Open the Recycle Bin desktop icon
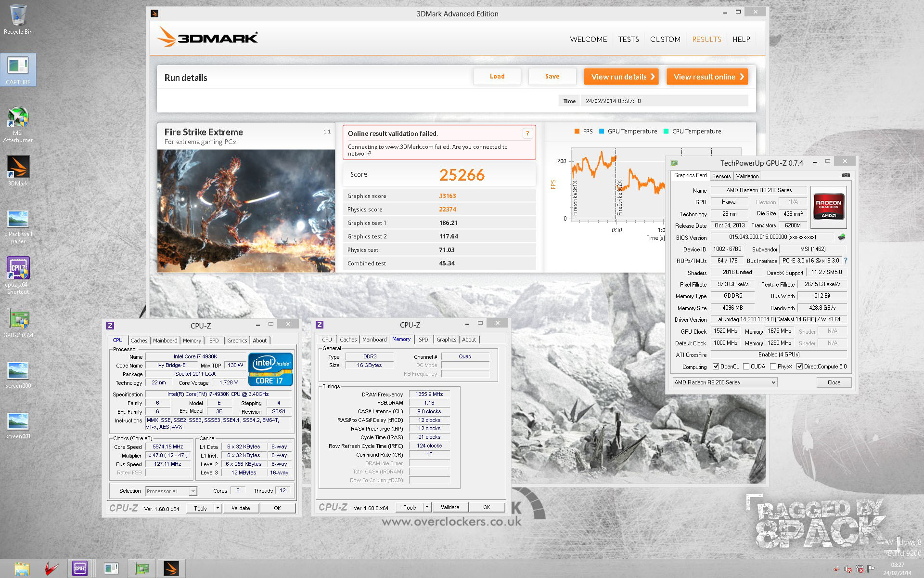Viewport: 924px width, 578px height. tap(18, 15)
